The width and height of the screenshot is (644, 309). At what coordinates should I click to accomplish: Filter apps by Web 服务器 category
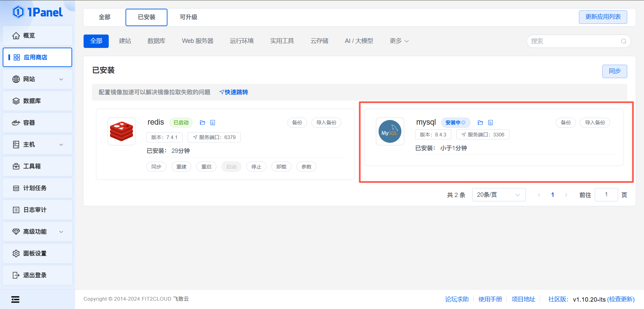click(x=198, y=41)
